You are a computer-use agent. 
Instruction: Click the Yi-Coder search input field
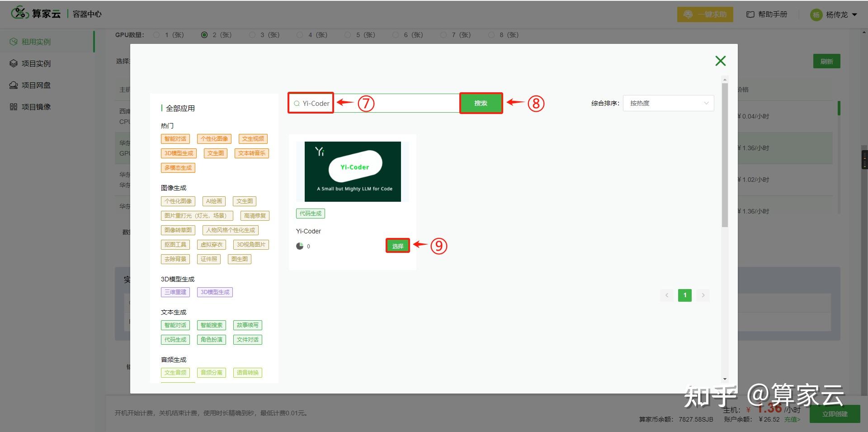pos(374,103)
